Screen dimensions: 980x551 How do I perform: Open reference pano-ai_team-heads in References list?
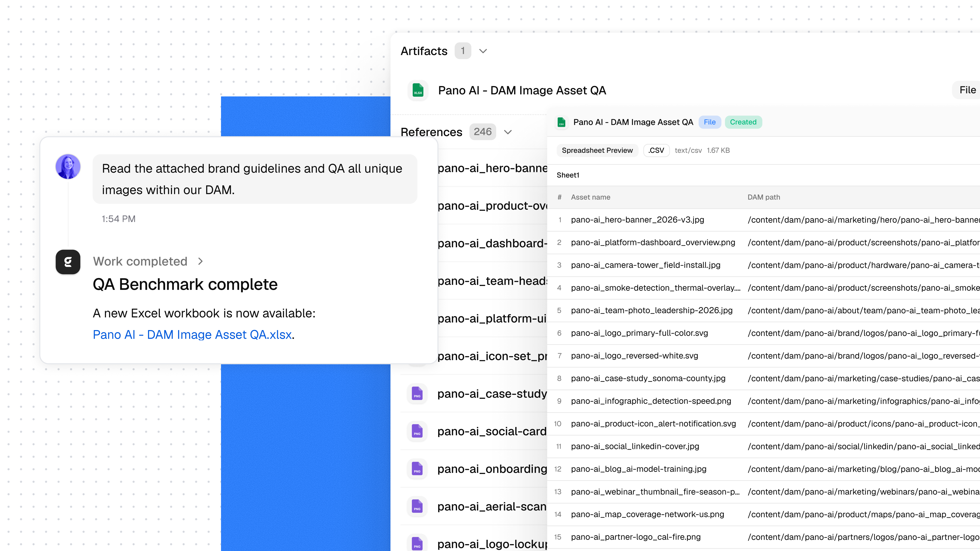492,281
